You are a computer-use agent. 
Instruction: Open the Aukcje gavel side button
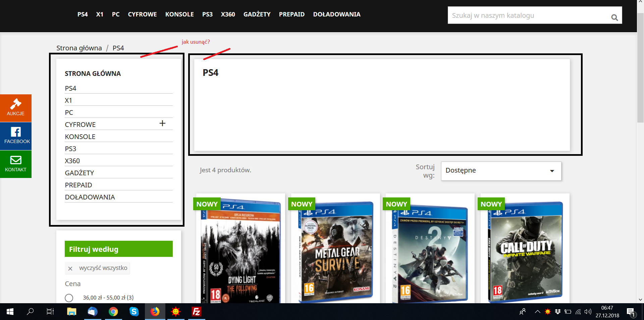tap(16, 108)
